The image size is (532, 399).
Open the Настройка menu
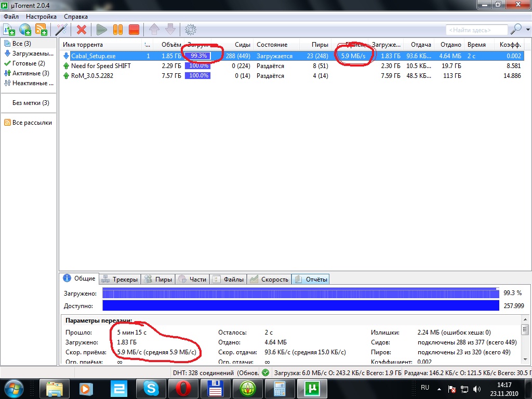(x=41, y=16)
